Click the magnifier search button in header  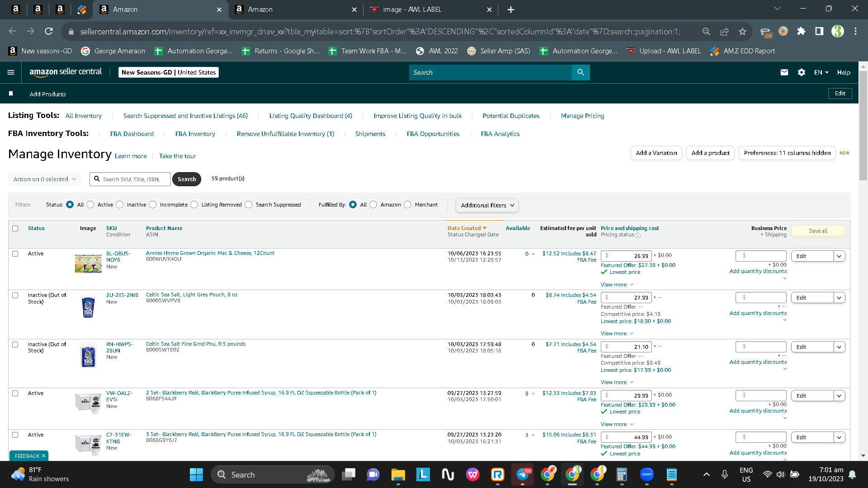coord(581,72)
